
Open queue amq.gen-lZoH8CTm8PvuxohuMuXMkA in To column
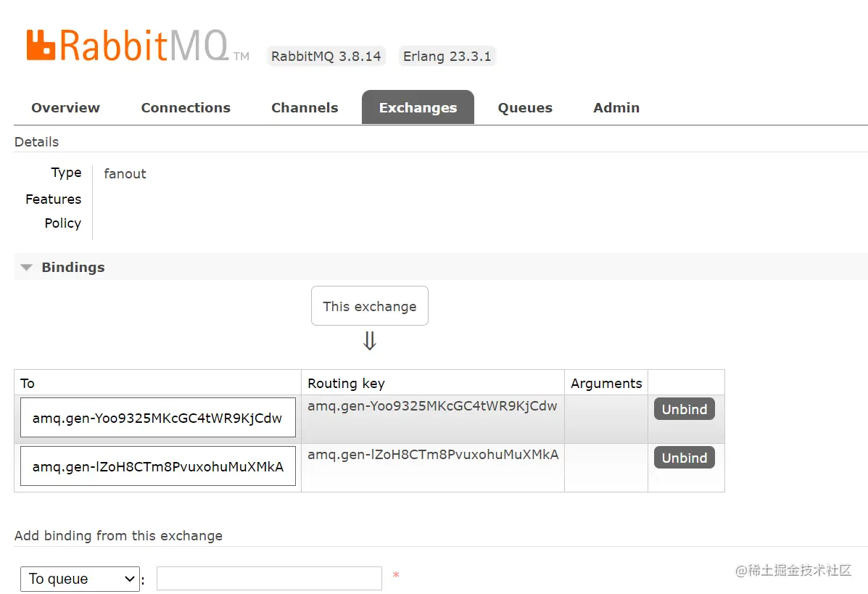pos(158,466)
